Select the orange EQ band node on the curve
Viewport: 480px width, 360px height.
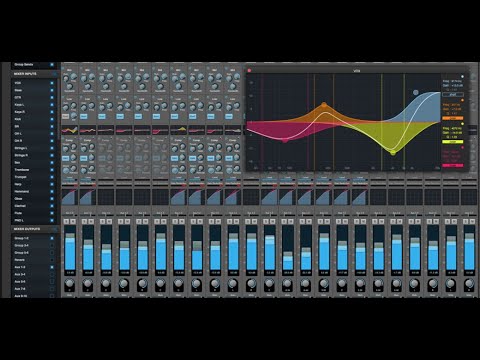point(324,105)
